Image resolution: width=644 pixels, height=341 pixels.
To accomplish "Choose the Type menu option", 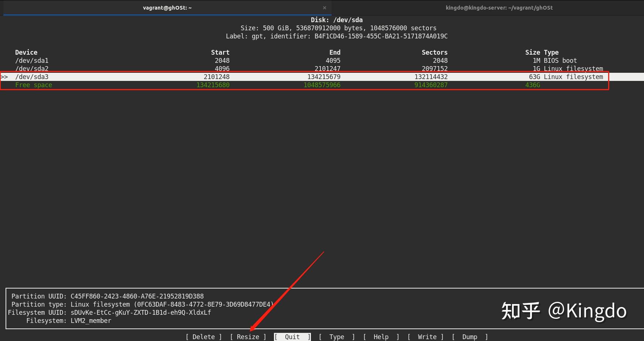I will click(x=337, y=337).
